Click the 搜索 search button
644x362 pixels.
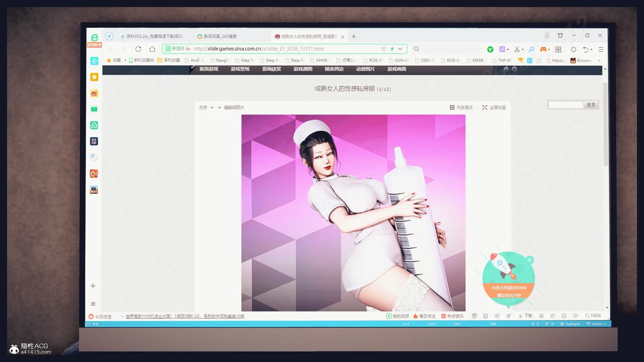591,105
